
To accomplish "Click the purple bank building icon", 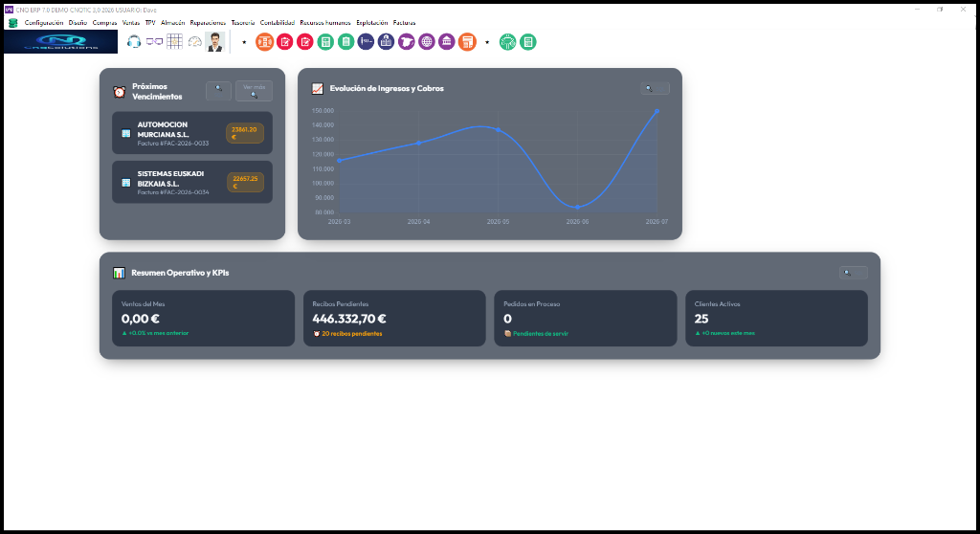I will [447, 42].
